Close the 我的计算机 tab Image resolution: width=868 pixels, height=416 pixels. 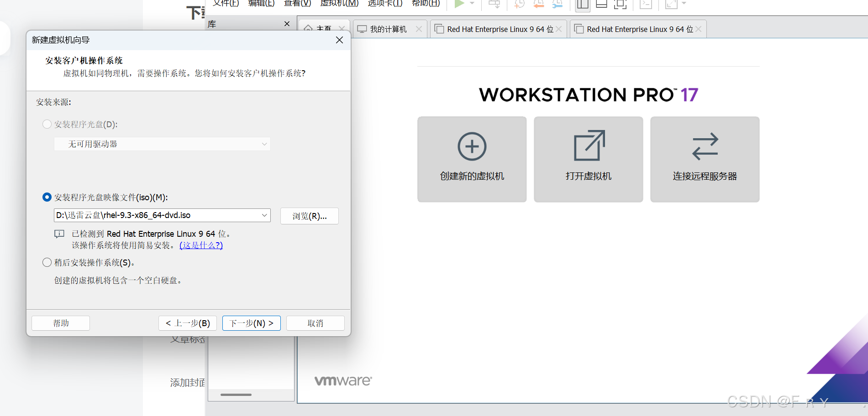(419, 29)
